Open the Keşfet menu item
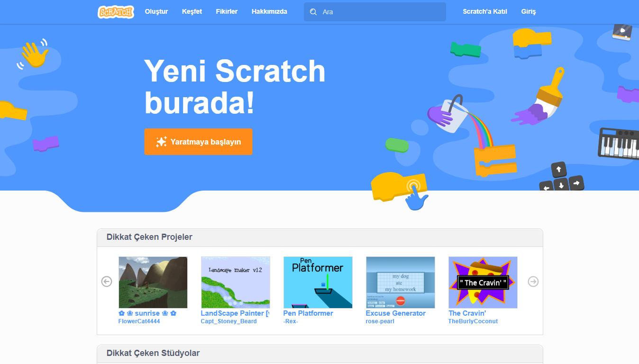Image resolution: width=639 pixels, height=364 pixels. pyautogui.click(x=192, y=12)
